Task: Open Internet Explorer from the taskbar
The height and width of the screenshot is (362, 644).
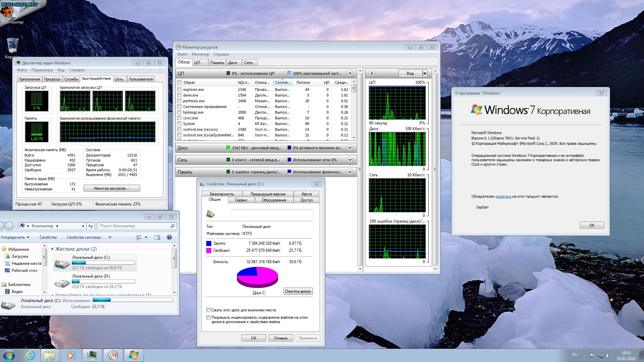Action: point(30,355)
